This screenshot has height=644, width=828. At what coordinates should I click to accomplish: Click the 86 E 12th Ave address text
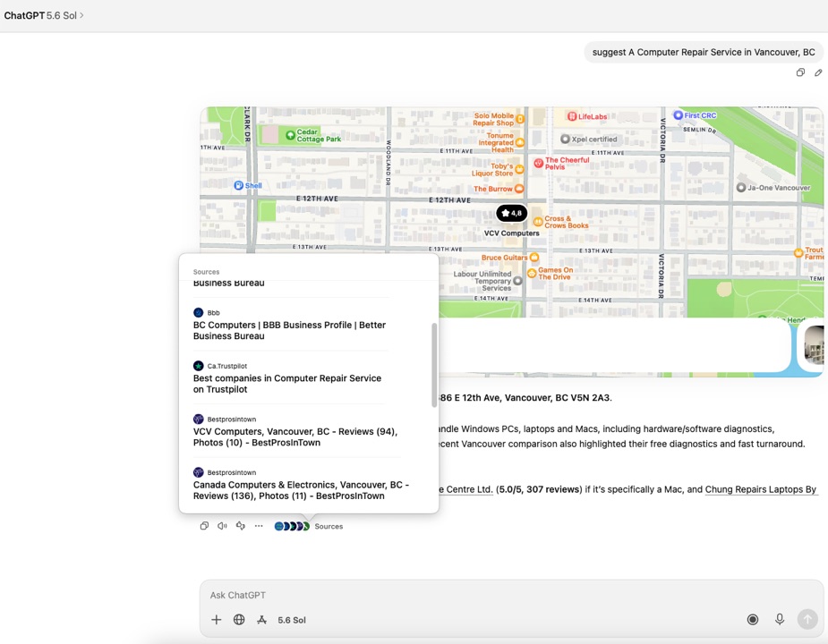[525, 397]
